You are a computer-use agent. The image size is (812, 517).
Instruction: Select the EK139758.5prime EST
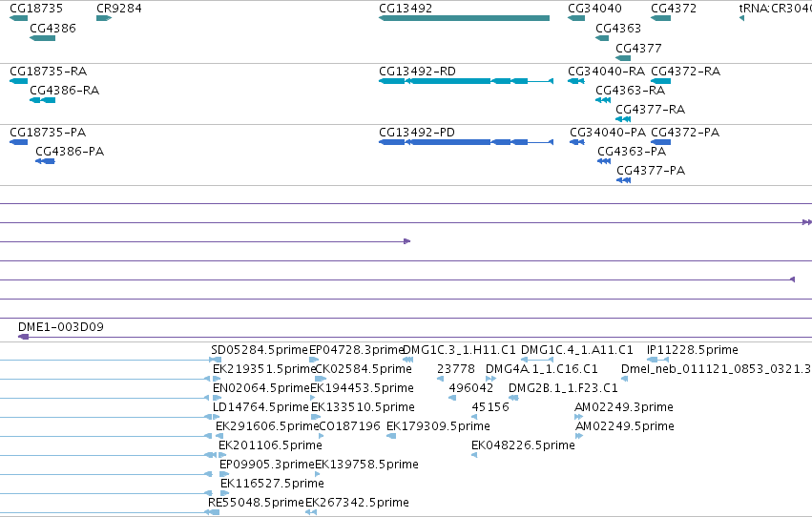pos(318,474)
